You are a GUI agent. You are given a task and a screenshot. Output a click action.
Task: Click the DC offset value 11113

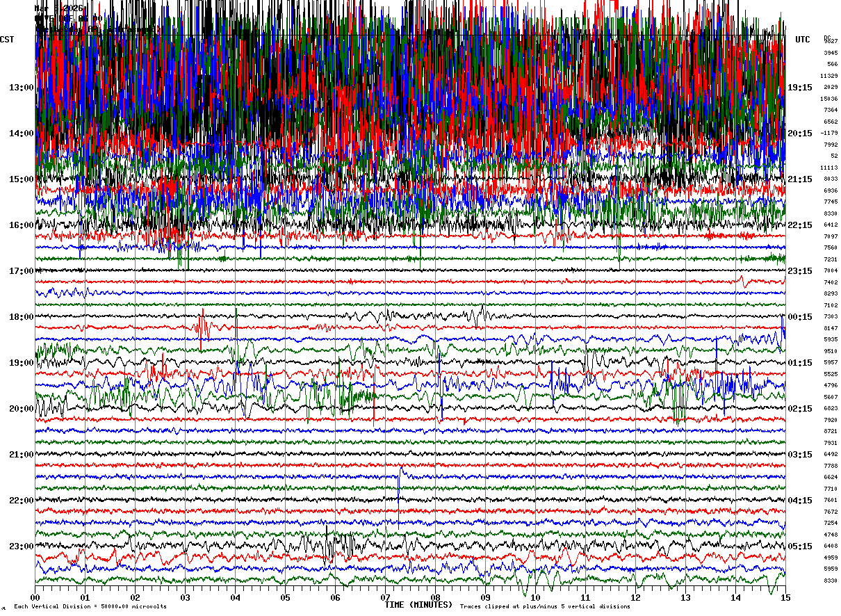tap(829, 168)
